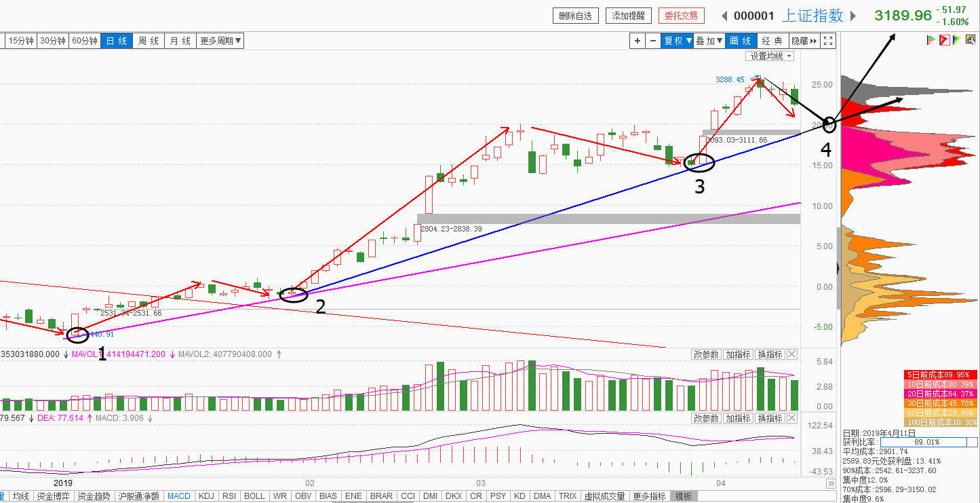Image resolution: width=980 pixels, height=503 pixels.
Task: Click 20日前成本 magenta legend swatch
Action: pyautogui.click(x=941, y=393)
